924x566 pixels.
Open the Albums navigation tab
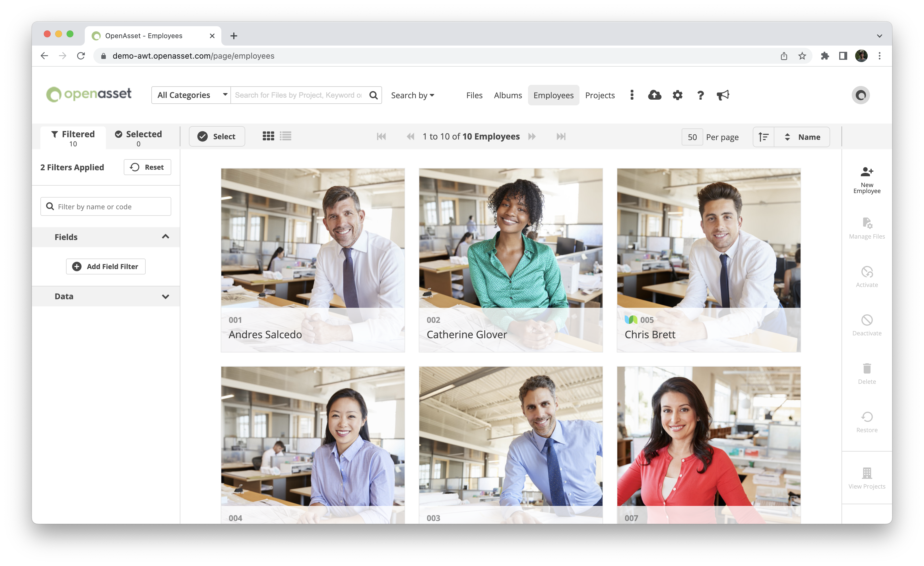point(508,95)
